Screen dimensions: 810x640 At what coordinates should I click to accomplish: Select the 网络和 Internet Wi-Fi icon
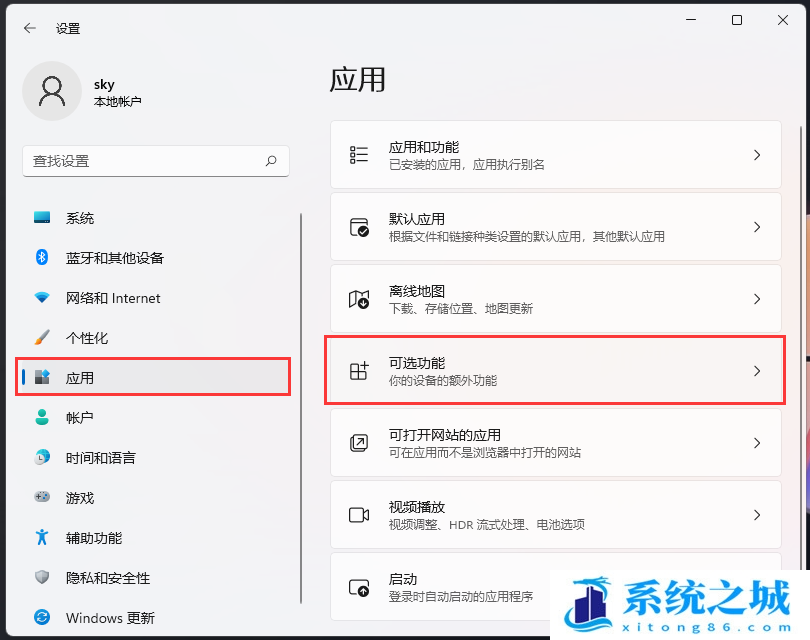click(42, 298)
